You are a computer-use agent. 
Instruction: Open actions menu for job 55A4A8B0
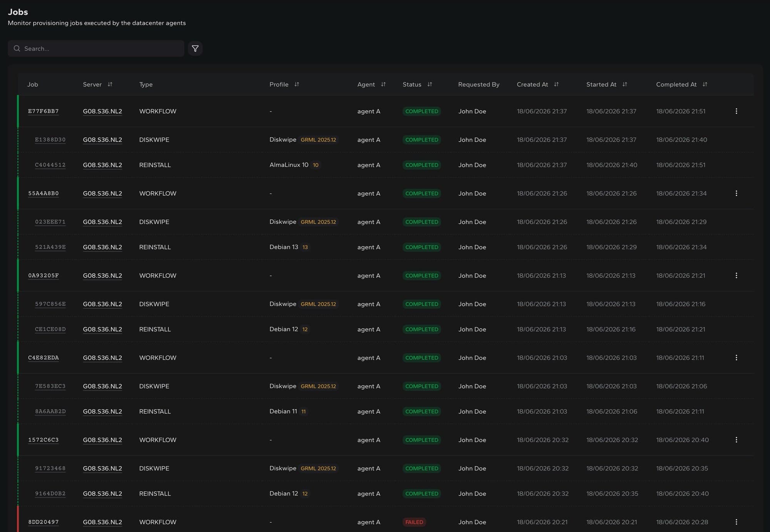736,193
